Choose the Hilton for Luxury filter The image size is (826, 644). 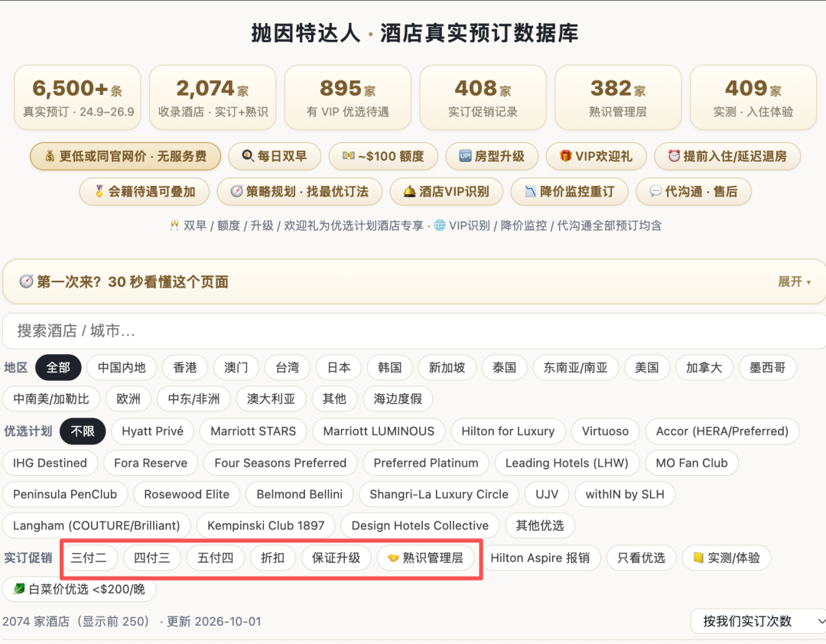[x=508, y=431]
